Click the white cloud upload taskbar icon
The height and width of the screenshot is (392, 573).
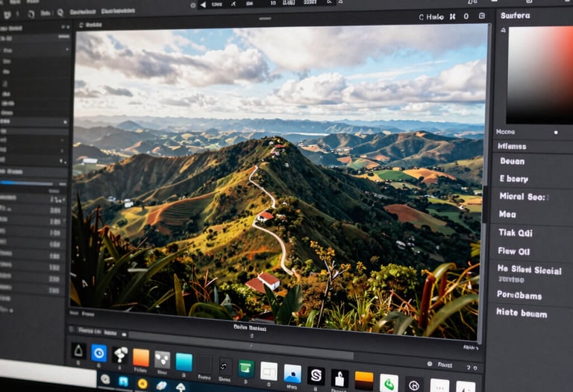pyautogui.click(x=180, y=387)
